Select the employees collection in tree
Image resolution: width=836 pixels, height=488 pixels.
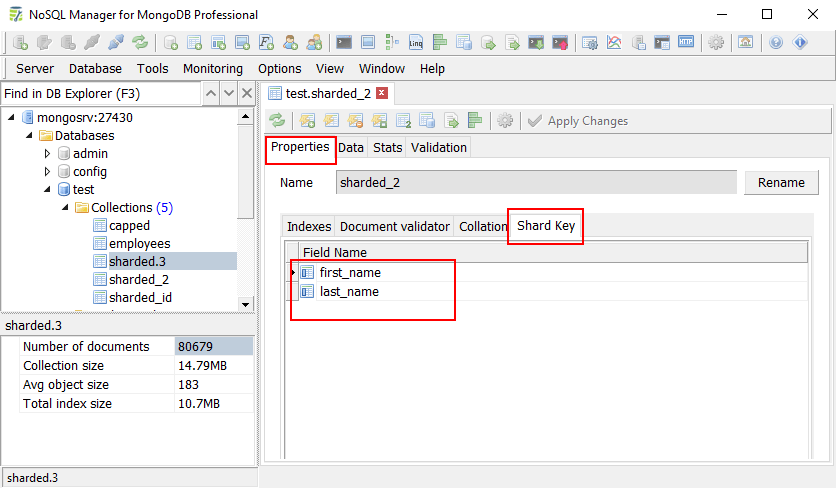(139, 244)
